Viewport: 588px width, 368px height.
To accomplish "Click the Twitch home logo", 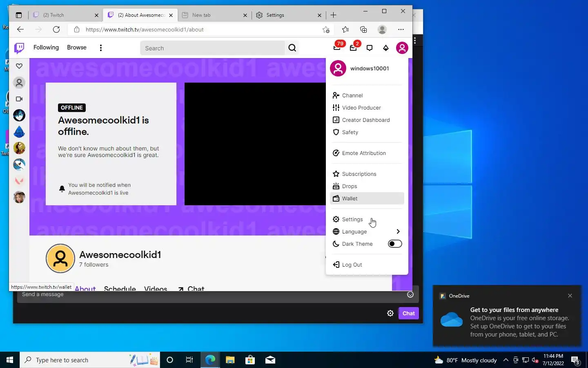I will pyautogui.click(x=19, y=48).
